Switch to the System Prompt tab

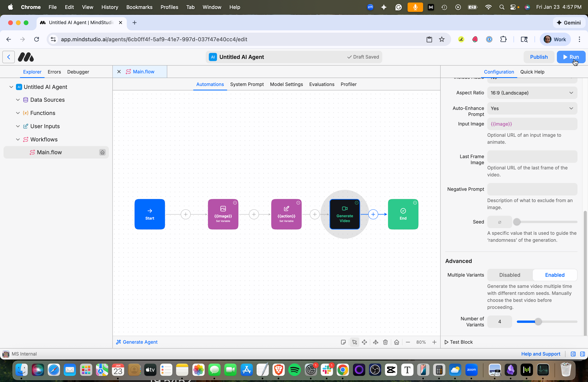(x=247, y=84)
